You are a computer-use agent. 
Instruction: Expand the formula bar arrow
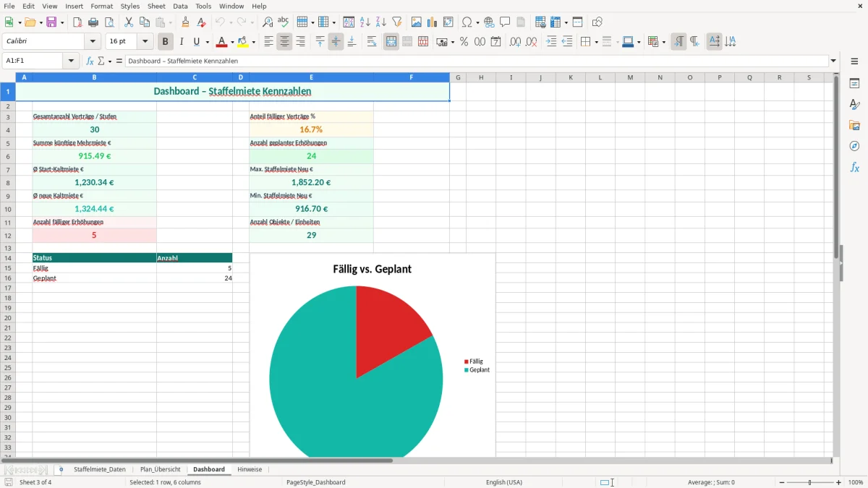tap(833, 61)
